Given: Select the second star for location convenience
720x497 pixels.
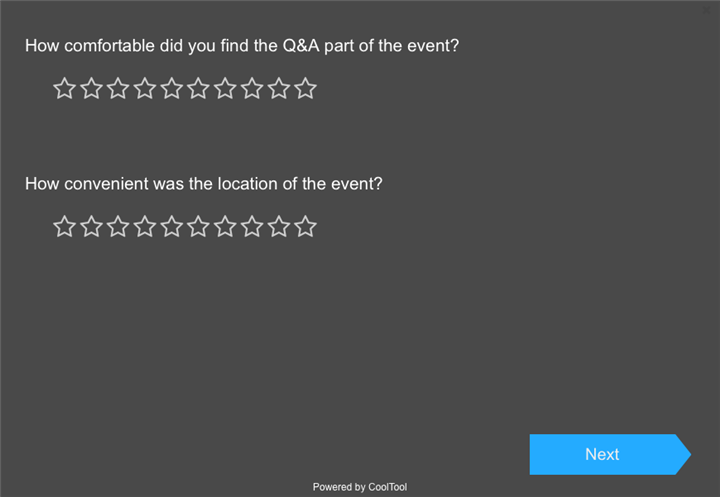Looking at the screenshot, I should coord(91,227).
